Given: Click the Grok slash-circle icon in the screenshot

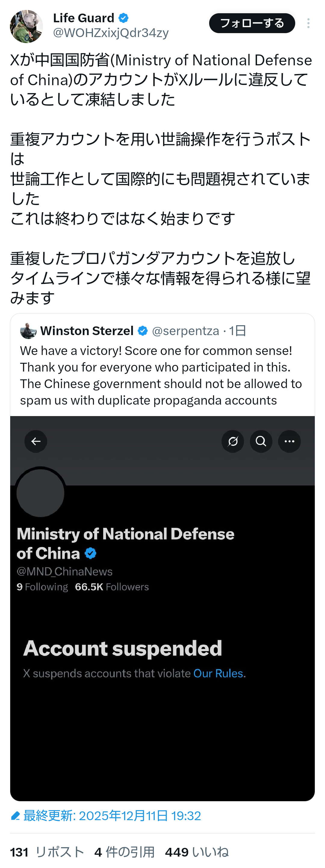Looking at the screenshot, I should pos(233,441).
